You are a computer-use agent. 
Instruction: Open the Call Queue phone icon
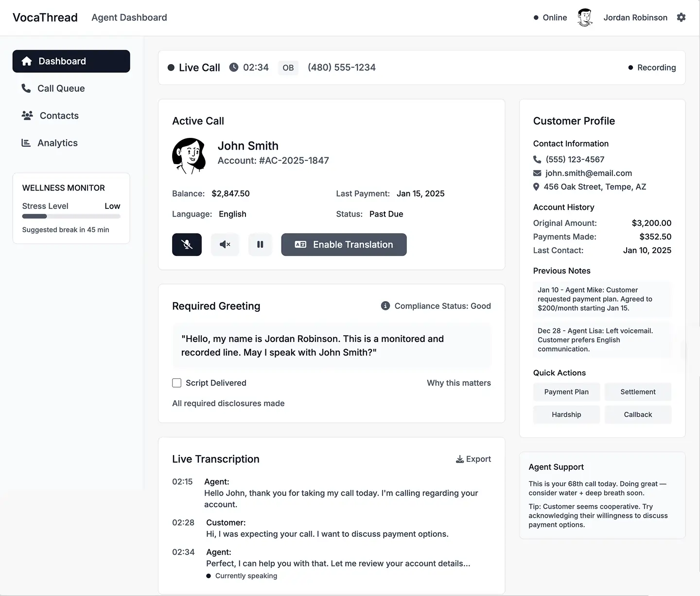(26, 88)
